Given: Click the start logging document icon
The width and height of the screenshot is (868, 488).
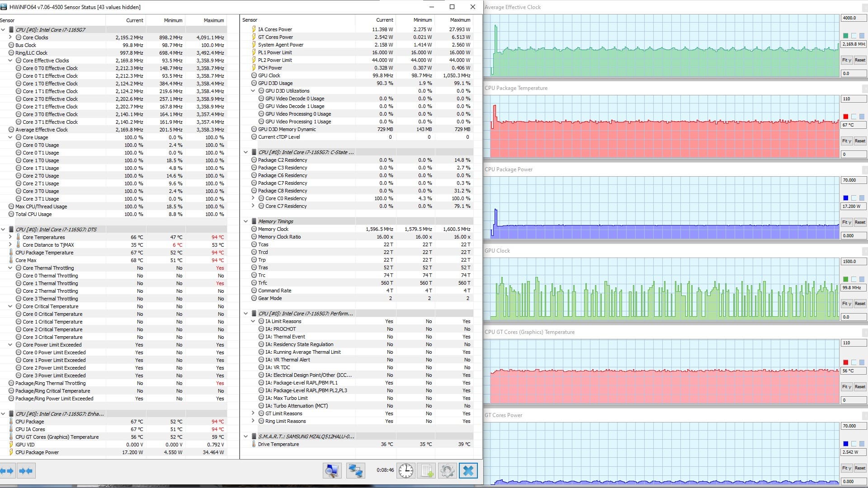Looking at the screenshot, I should pos(427,471).
